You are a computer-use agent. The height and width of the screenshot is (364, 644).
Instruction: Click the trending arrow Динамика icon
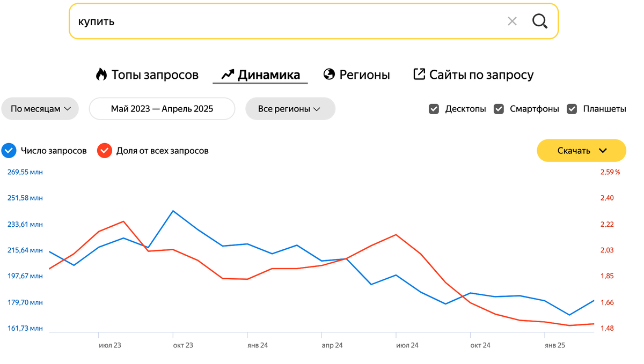click(x=228, y=75)
